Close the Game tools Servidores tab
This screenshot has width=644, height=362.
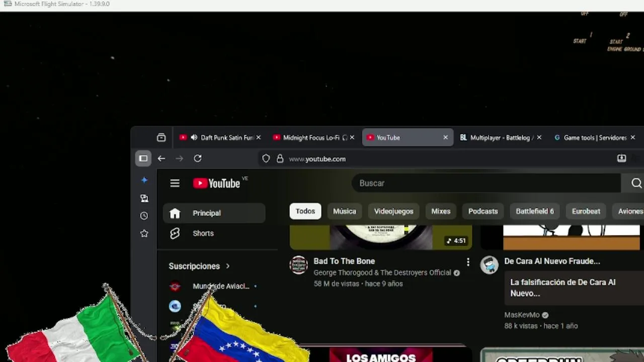click(x=632, y=137)
